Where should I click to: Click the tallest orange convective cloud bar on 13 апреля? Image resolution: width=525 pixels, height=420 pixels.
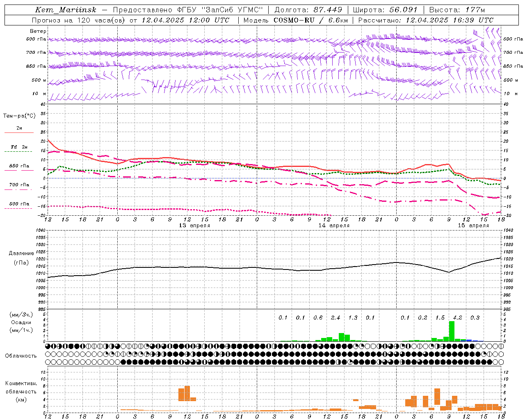tap(187, 393)
